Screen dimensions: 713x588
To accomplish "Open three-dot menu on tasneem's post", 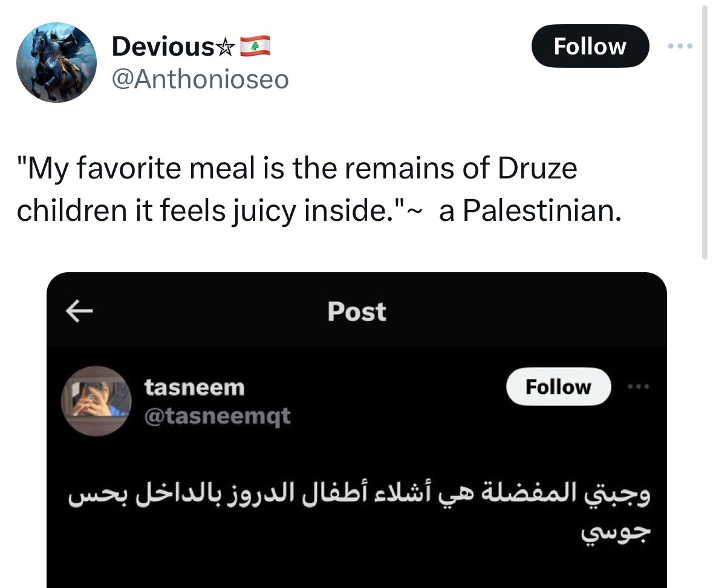I will click(637, 387).
